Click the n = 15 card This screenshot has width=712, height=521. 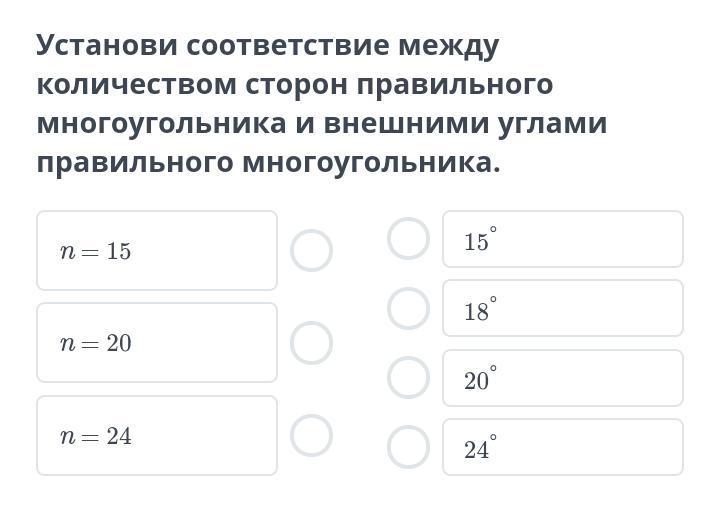[157, 251]
